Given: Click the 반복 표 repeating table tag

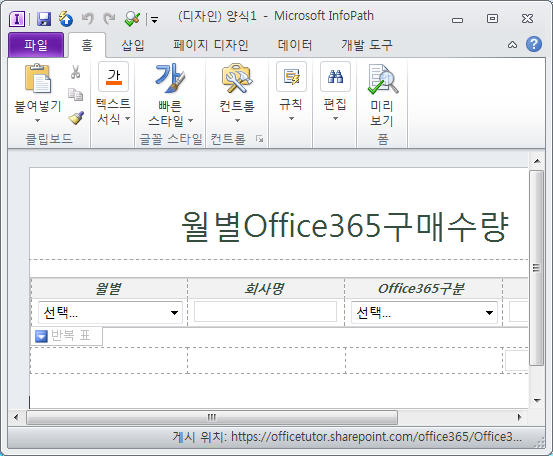Looking at the screenshot, I should (x=67, y=336).
